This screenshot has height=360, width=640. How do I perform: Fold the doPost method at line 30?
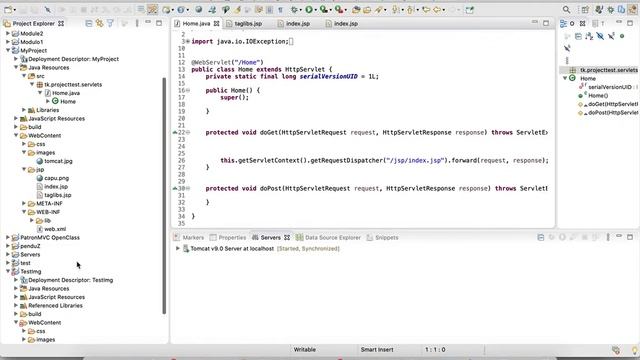point(188,188)
